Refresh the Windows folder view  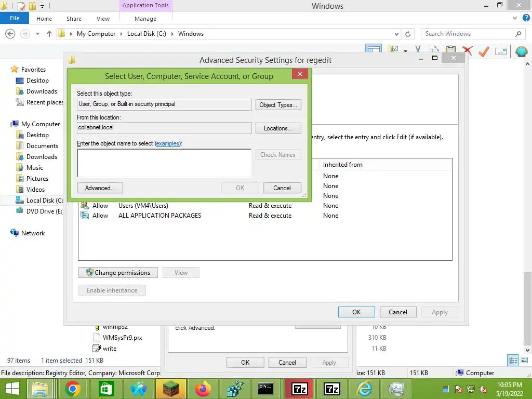click(408, 34)
